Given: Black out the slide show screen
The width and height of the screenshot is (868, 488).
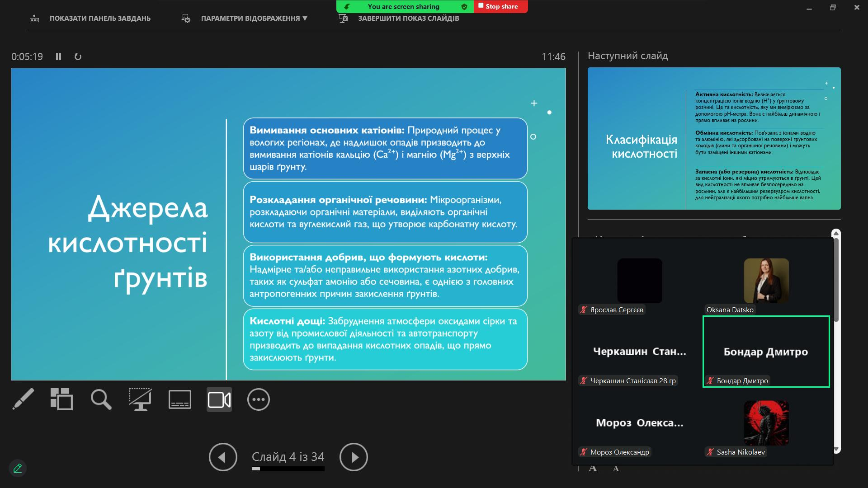Looking at the screenshot, I should [140, 399].
